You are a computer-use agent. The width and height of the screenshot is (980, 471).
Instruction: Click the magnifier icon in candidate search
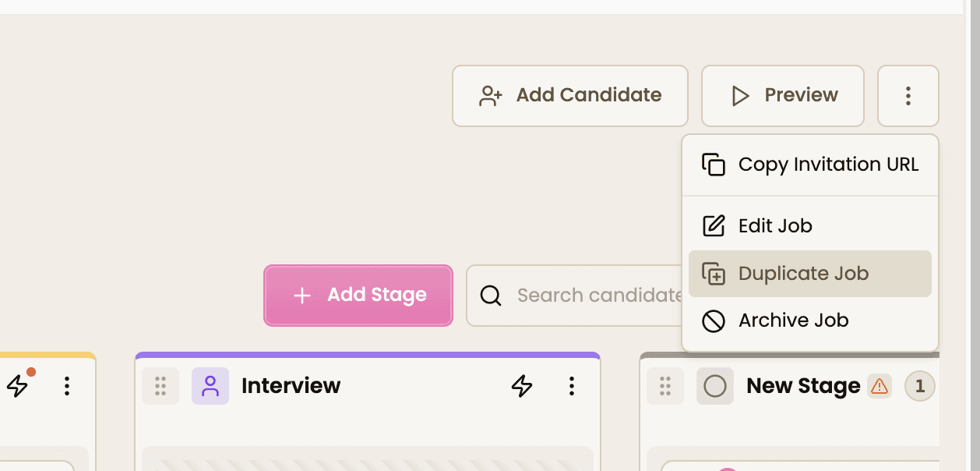pos(490,296)
